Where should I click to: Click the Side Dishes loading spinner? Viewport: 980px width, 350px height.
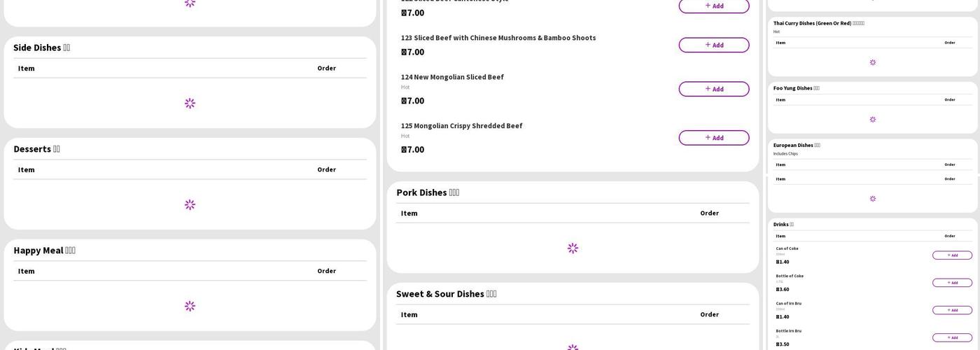(190, 104)
